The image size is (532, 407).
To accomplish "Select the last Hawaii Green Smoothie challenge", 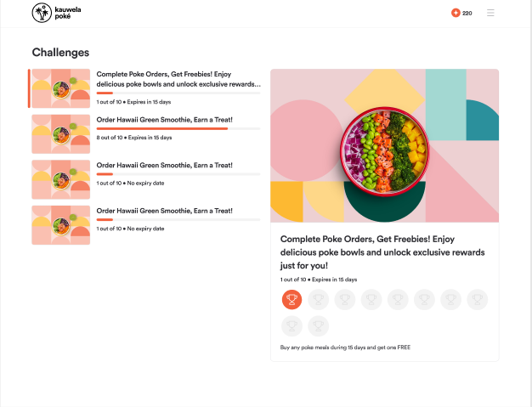I will tap(146, 225).
